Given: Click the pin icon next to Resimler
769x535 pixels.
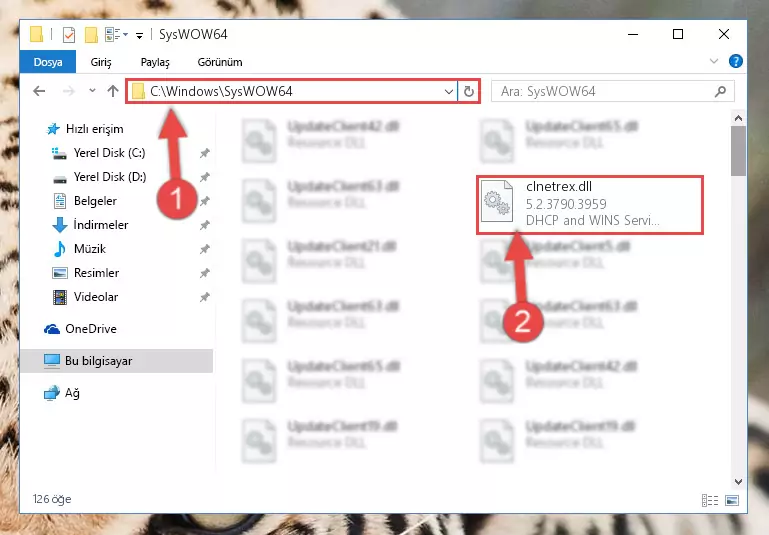Looking at the screenshot, I should (205, 273).
